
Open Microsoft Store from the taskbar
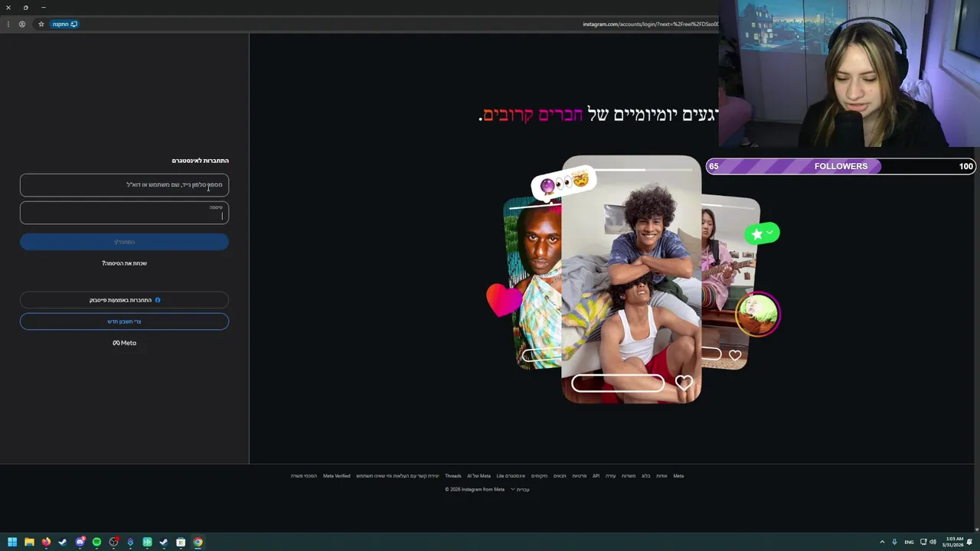[x=181, y=542]
